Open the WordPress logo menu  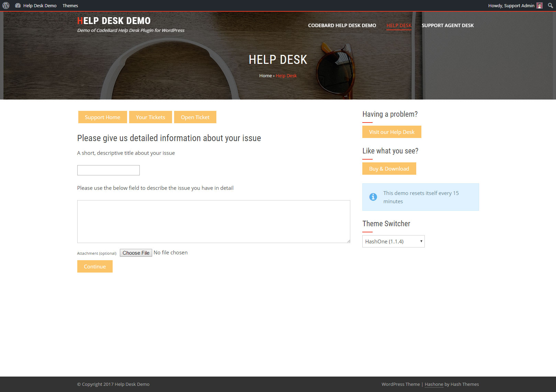point(6,5)
